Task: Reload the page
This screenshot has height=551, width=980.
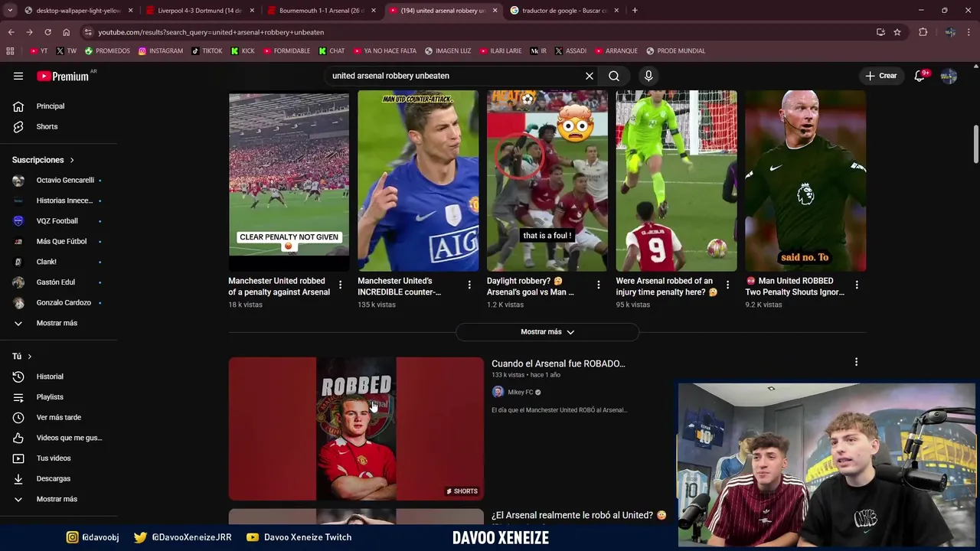Action: point(47,32)
